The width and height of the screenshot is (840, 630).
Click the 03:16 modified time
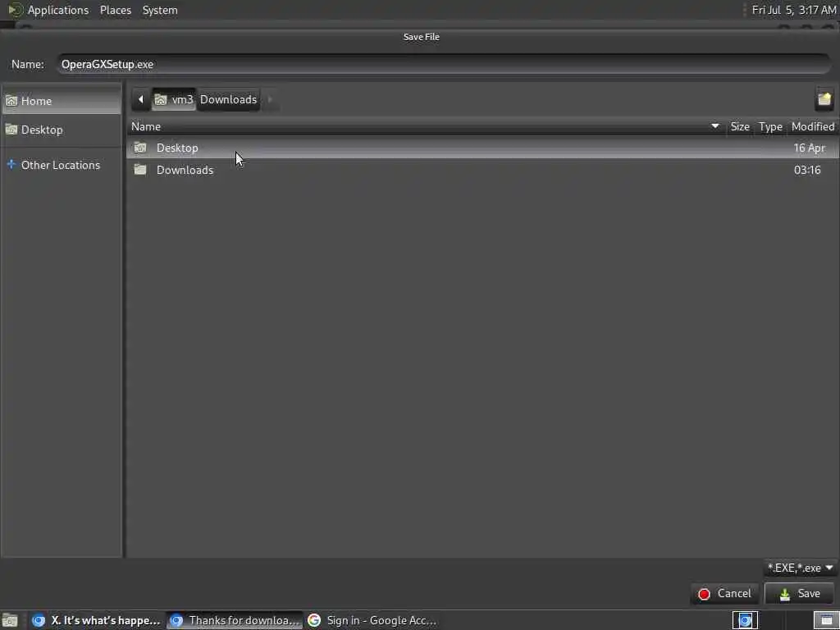coord(807,170)
